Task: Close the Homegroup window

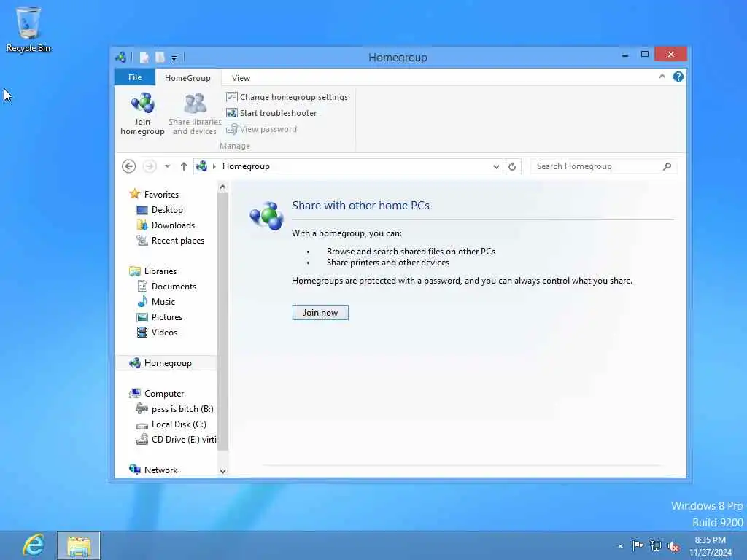Action: point(671,54)
